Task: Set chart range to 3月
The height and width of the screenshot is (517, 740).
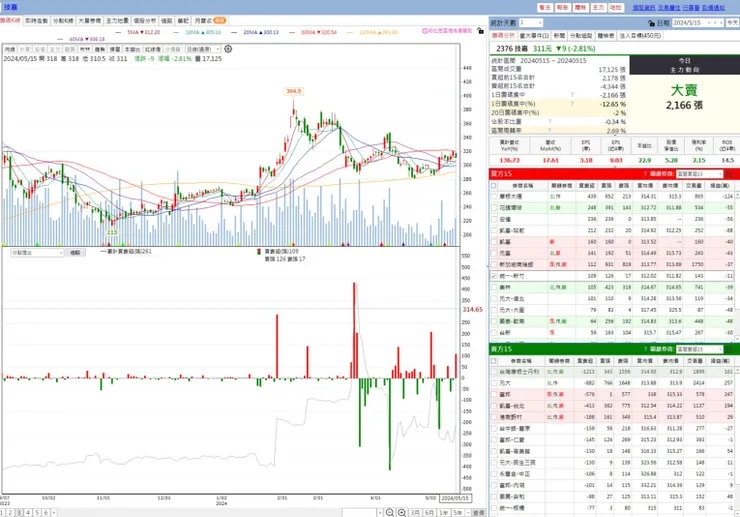Action: click(415, 513)
